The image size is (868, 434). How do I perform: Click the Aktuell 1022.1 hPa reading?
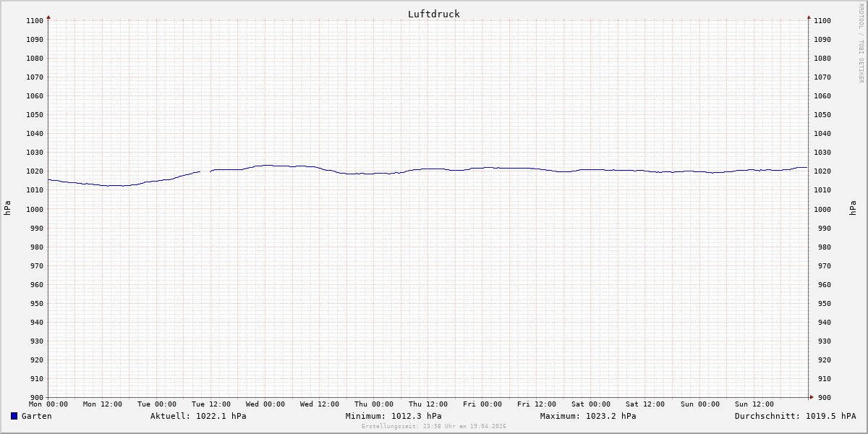click(198, 416)
